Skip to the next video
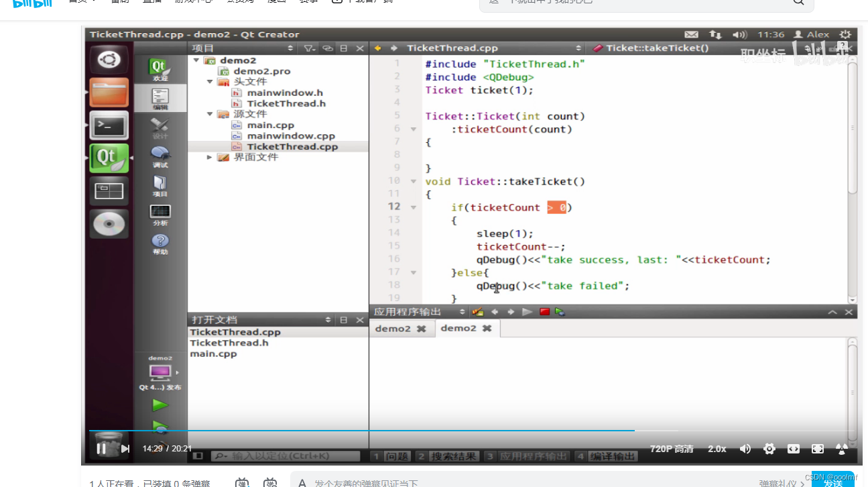 (125, 449)
